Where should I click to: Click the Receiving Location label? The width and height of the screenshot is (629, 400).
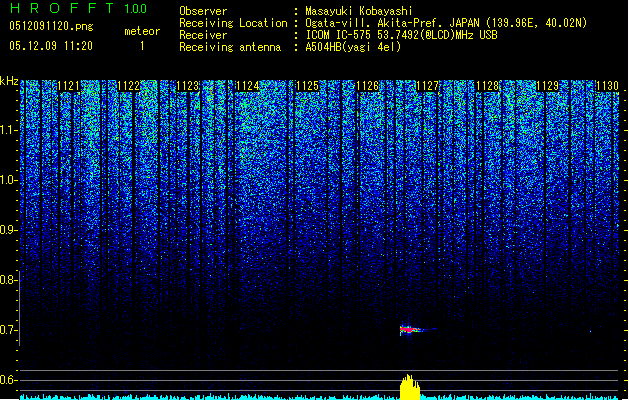click(x=233, y=23)
